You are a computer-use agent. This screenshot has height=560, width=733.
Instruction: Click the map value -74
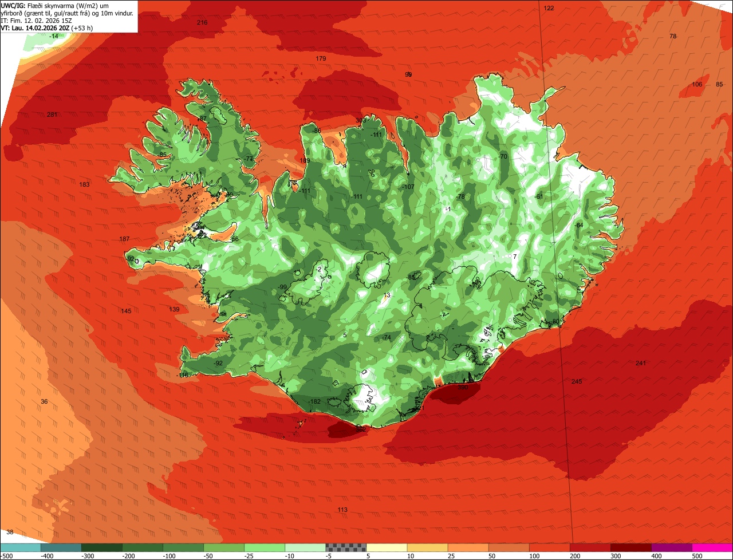point(387,338)
